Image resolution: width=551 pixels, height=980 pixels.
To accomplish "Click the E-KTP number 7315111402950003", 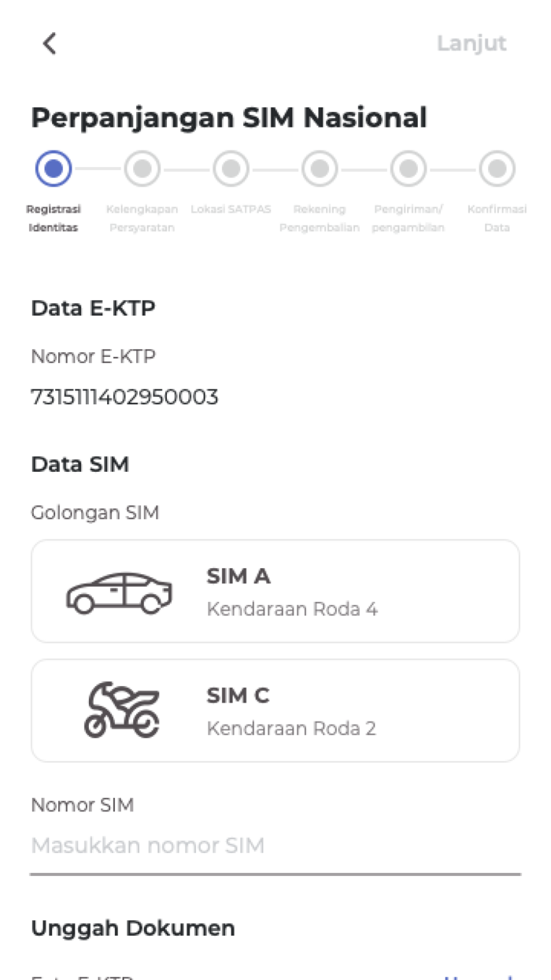I will [126, 396].
